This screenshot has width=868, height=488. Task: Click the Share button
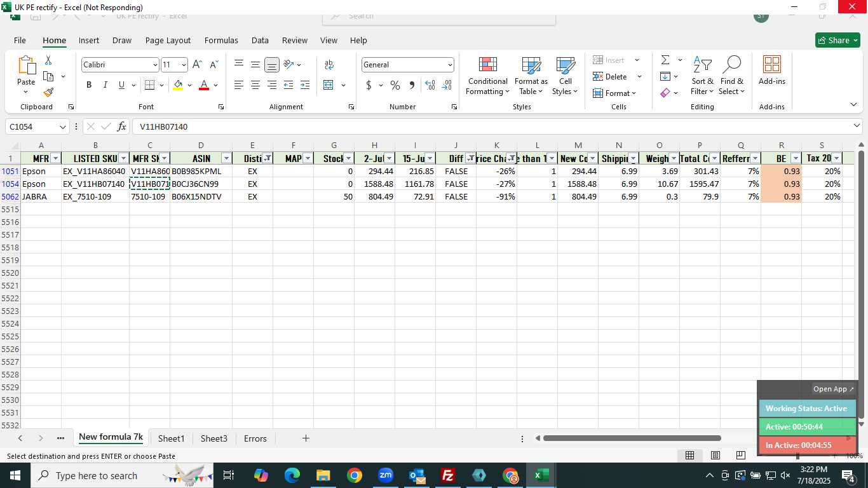[x=837, y=40]
